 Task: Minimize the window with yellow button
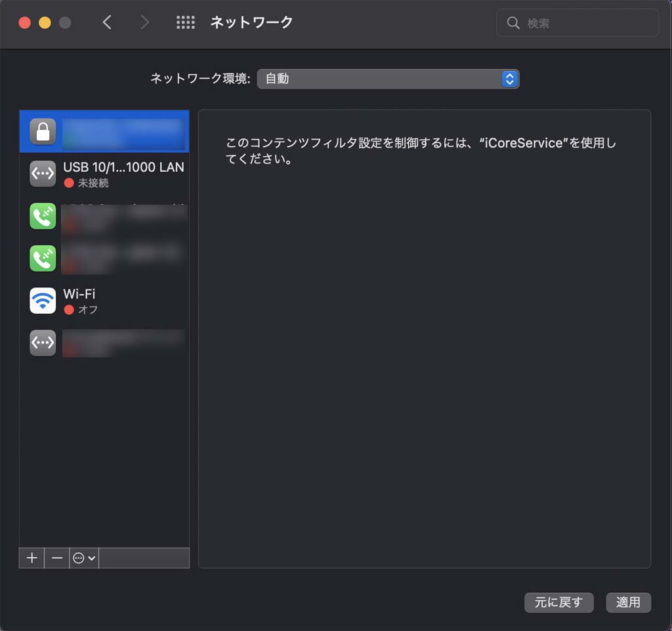[x=45, y=23]
